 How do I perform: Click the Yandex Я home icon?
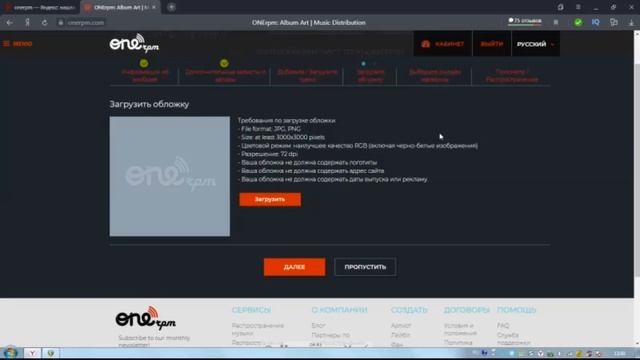27,22
